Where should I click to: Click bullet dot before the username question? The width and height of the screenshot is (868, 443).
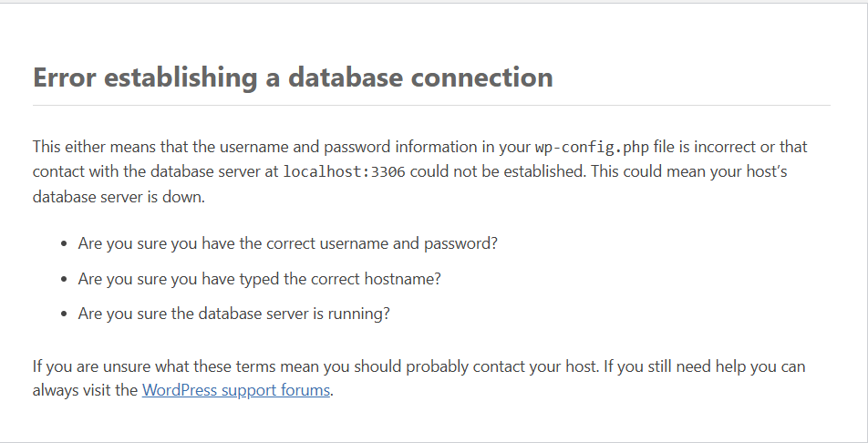coord(65,244)
